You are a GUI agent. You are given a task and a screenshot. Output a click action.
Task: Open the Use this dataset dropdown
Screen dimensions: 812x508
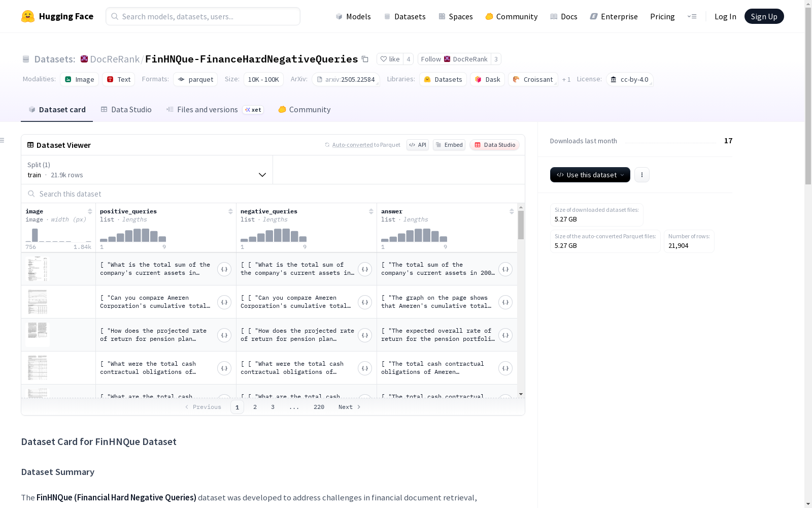pyautogui.click(x=590, y=175)
